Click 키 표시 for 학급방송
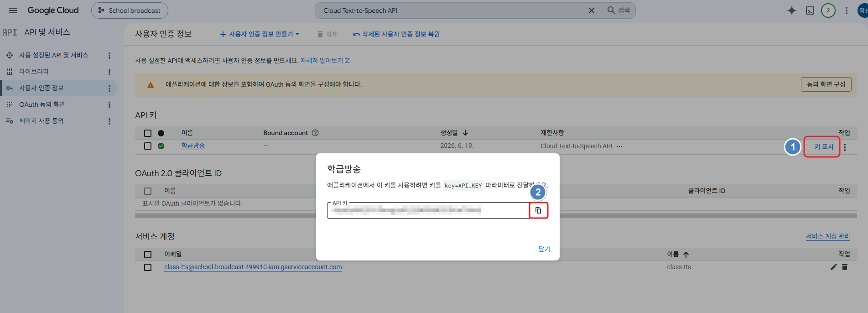Viewport: 868px width, 313px height. click(824, 147)
